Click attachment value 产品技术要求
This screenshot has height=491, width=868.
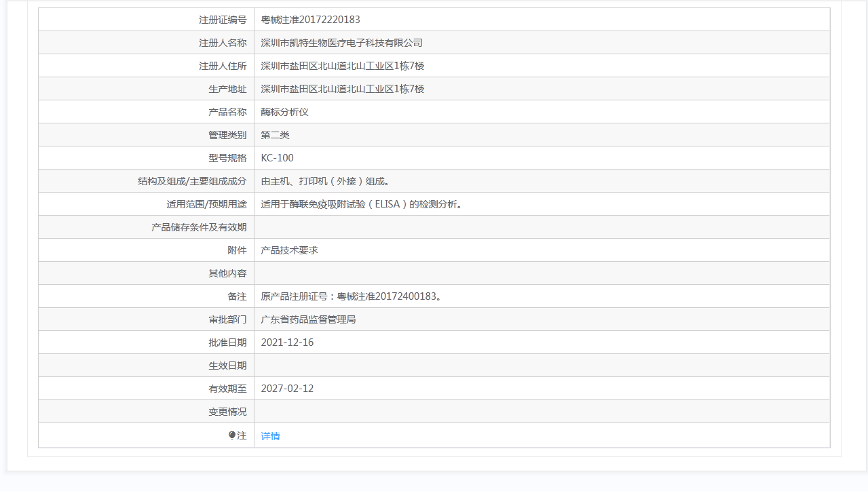[289, 250]
